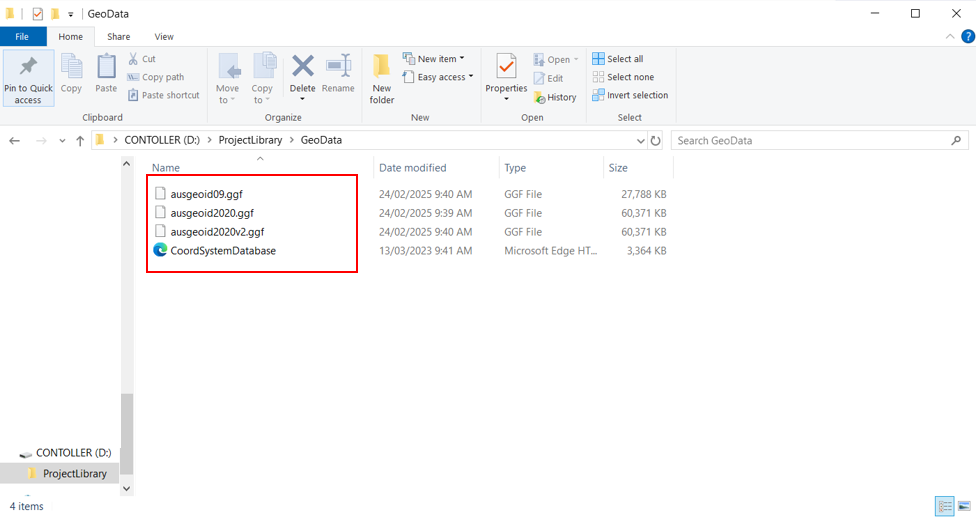Open Help via the question mark icon
Screen dimensions: 976x517
(968, 37)
